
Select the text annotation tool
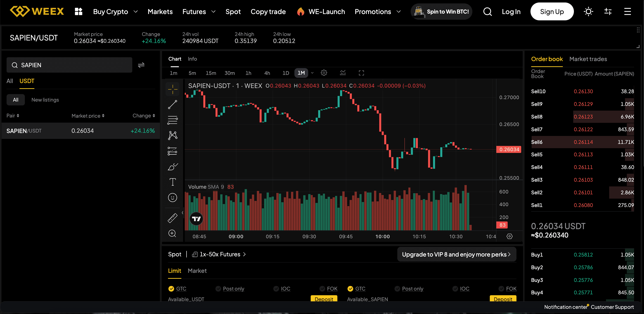click(173, 182)
